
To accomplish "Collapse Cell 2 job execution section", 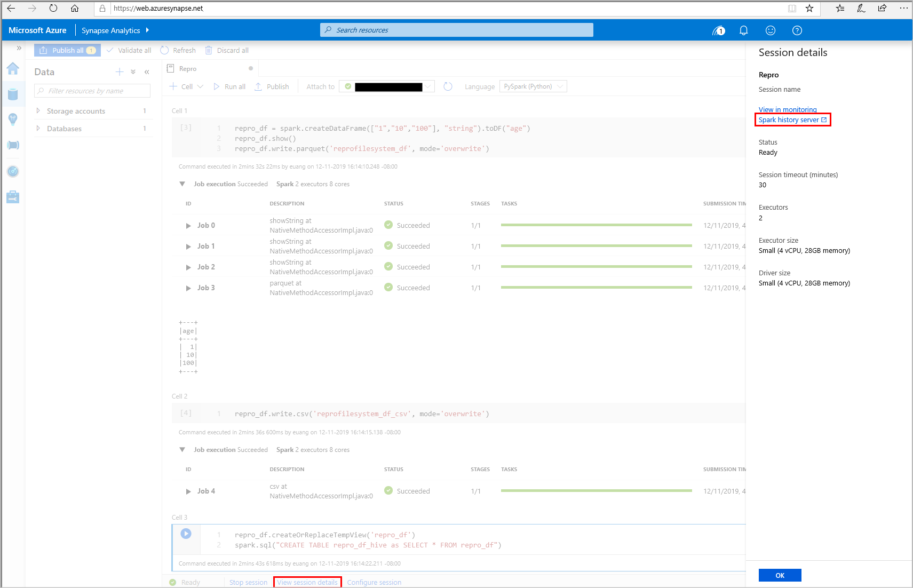I will 182,450.
